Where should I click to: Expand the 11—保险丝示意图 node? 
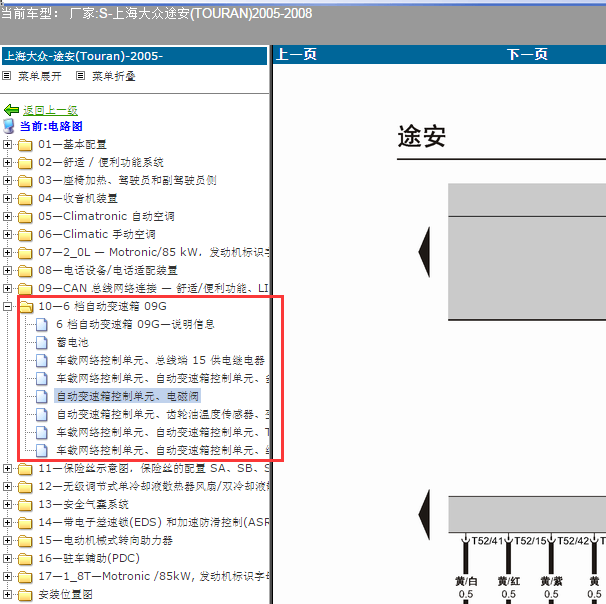click(x=7, y=468)
